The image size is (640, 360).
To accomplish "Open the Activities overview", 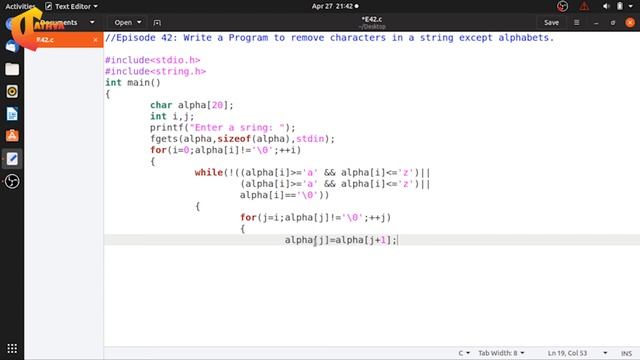I will point(20,6).
